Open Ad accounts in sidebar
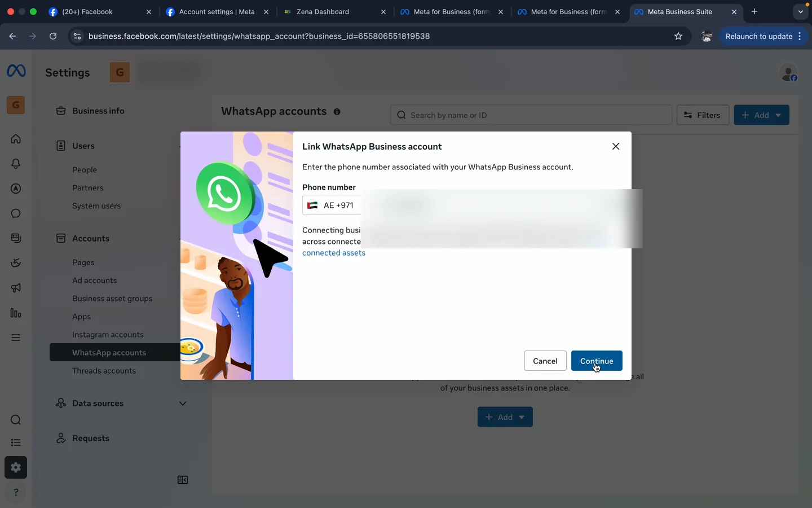The image size is (812, 508). point(95,281)
